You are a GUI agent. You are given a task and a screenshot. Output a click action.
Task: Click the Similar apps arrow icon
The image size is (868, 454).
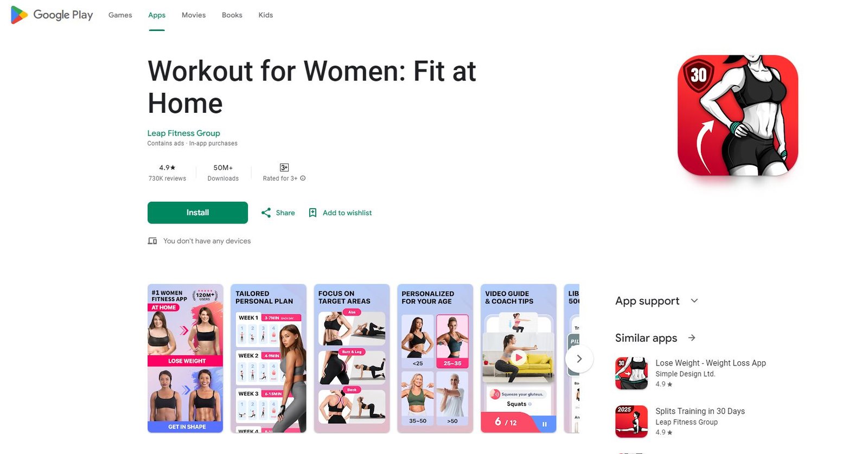click(692, 338)
